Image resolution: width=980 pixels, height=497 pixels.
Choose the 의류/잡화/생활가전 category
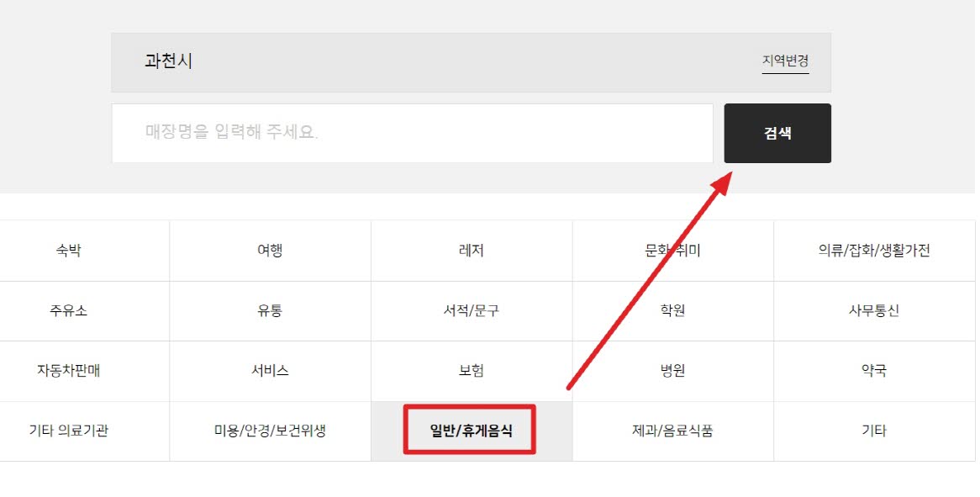874,251
